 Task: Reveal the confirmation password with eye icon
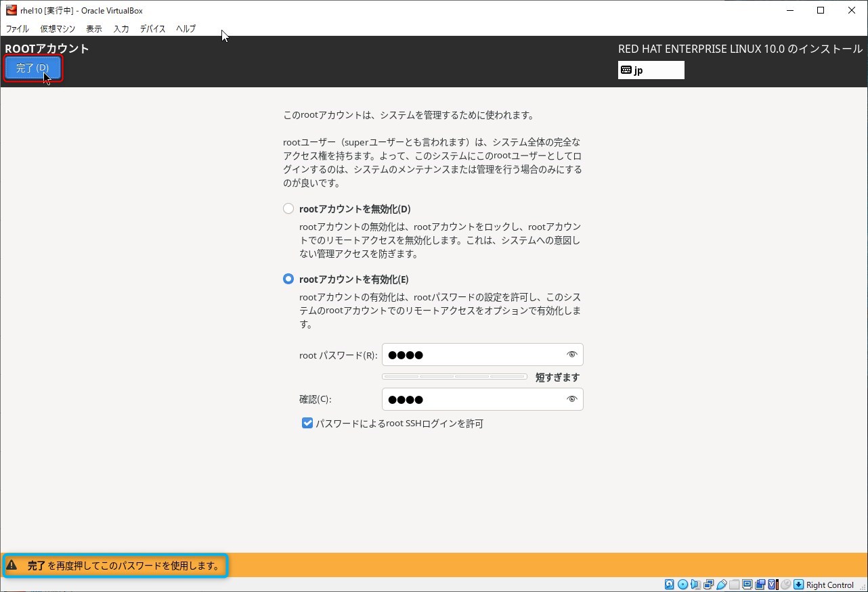point(571,399)
